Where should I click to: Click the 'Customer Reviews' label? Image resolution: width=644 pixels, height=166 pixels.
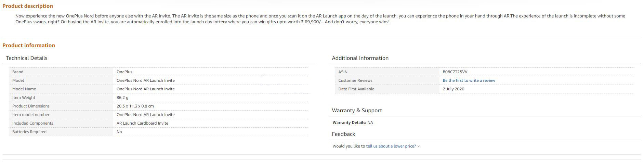click(x=355, y=80)
